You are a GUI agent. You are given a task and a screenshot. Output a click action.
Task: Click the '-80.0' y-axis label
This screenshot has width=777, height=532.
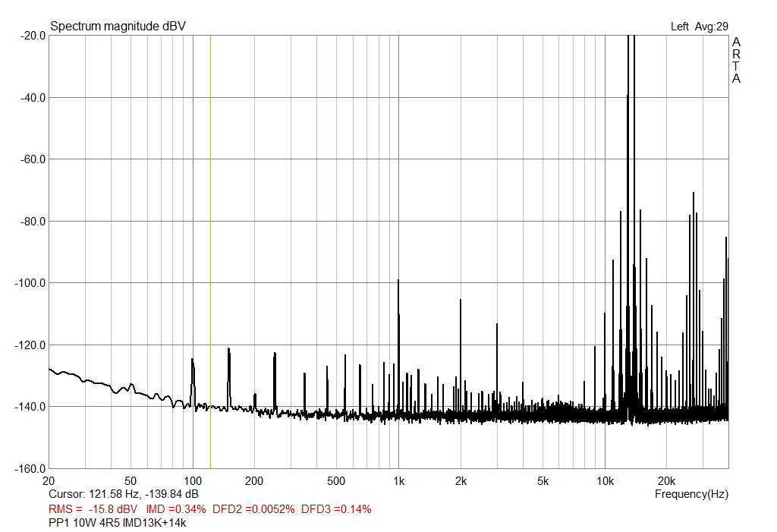[33, 221]
